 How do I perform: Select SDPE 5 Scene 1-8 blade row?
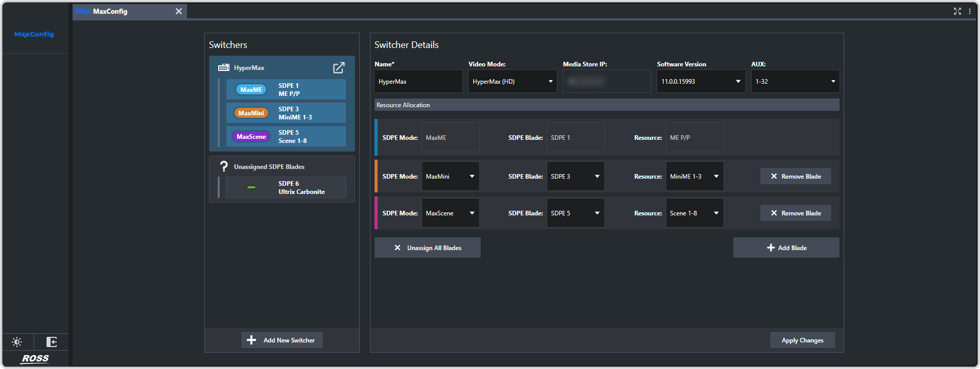[286, 137]
